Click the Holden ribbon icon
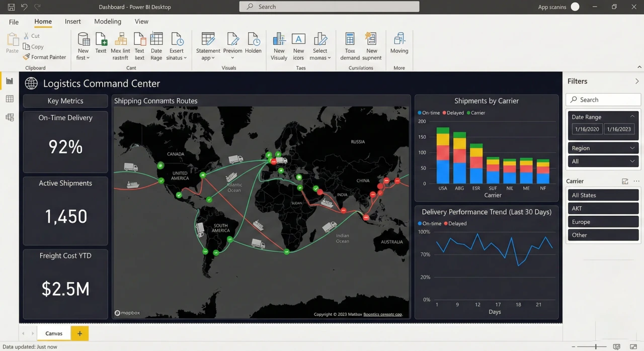 click(253, 39)
